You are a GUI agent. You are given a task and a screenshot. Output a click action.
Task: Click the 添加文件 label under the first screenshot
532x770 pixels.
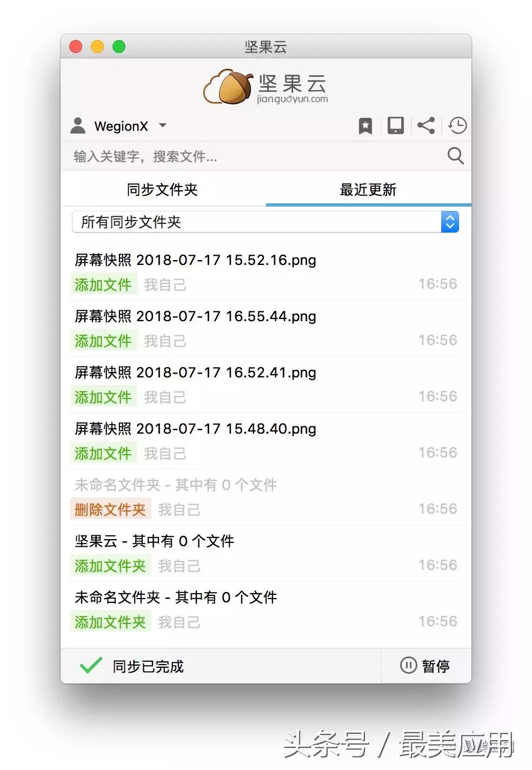tap(104, 284)
